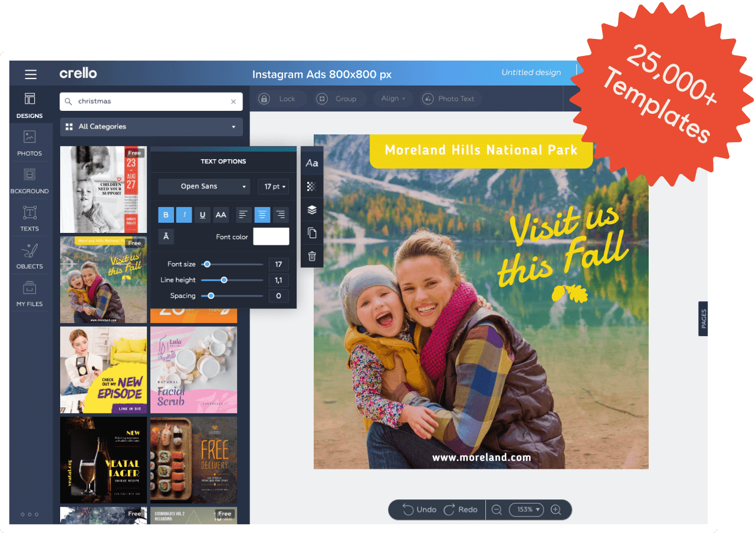Toggle bold formatting in Text Options
Image resolution: width=756 pixels, height=533 pixels.
[x=166, y=215]
